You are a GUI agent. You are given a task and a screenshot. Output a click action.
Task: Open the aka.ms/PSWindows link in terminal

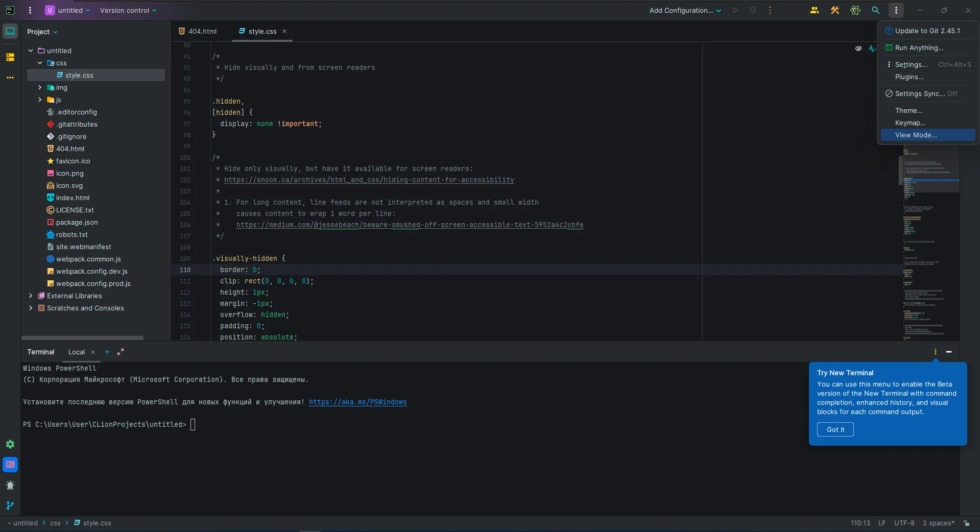(357, 402)
